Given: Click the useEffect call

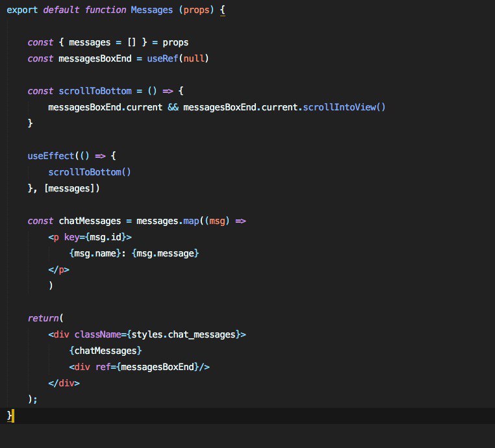Looking at the screenshot, I should tap(51, 156).
